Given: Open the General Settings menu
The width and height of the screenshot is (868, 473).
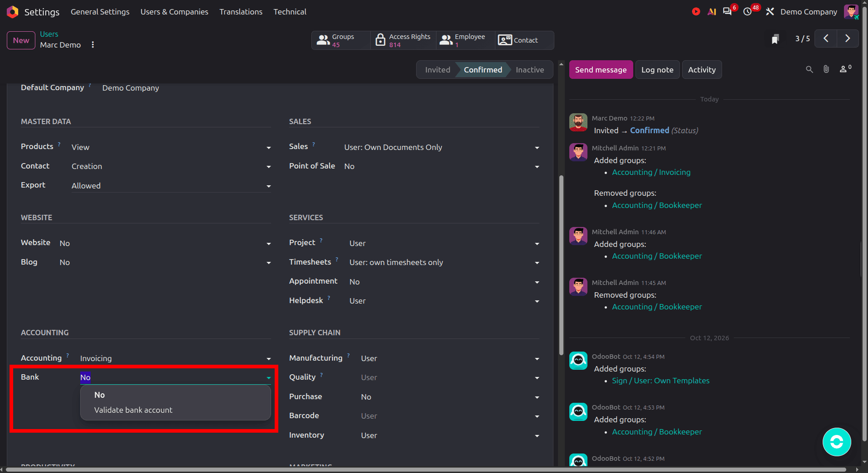Looking at the screenshot, I should click(x=100, y=12).
